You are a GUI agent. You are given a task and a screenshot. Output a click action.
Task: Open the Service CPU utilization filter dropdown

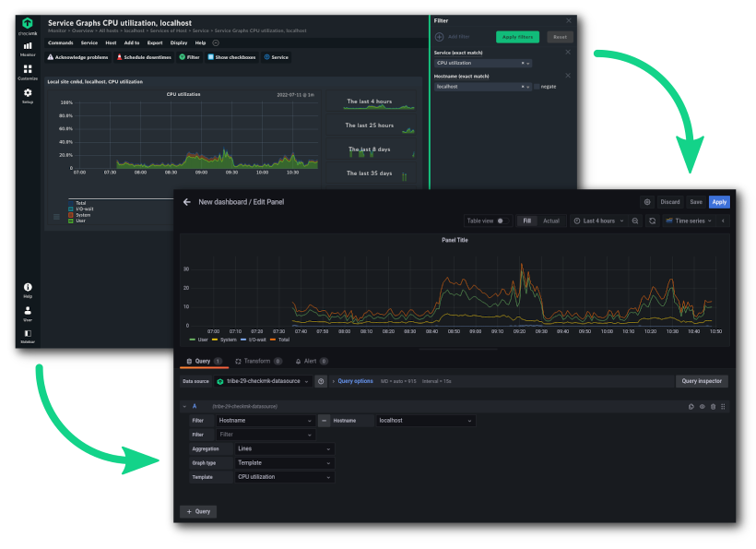click(482, 63)
